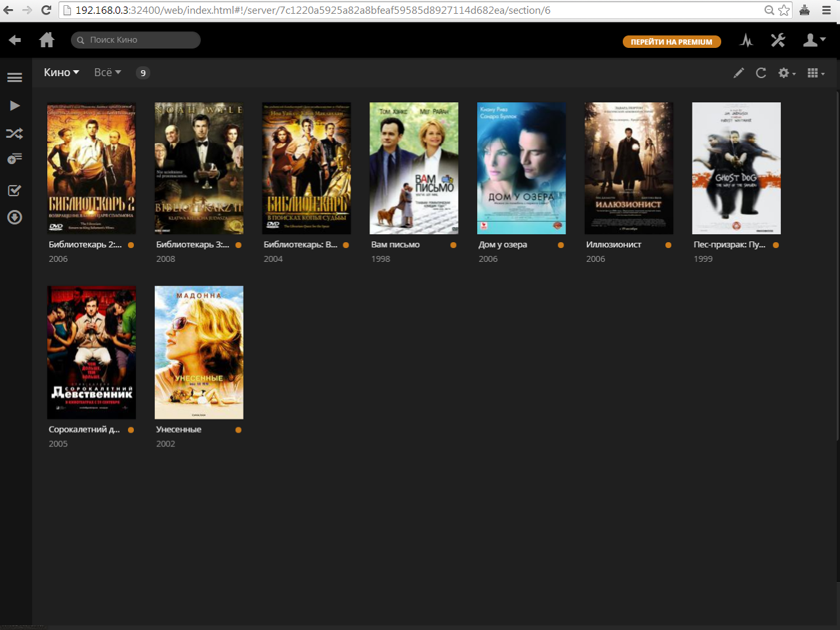Mark library as watched icon

pos(14,190)
